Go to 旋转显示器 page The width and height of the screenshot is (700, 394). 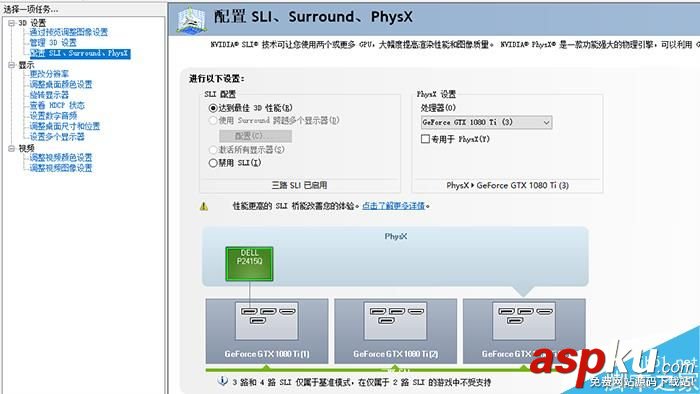click(x=49, y=95)
